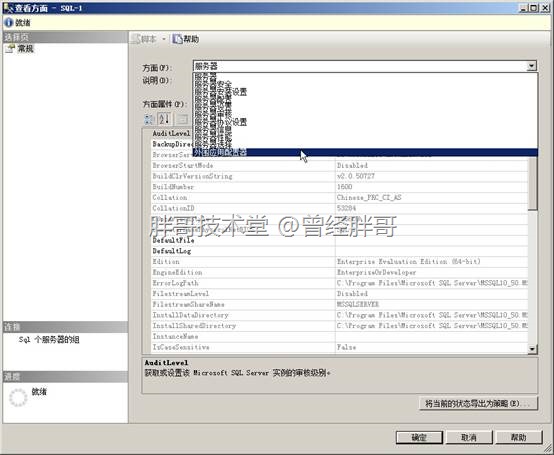
Task: Click the 1600 build number value
Action: (344, 187)
